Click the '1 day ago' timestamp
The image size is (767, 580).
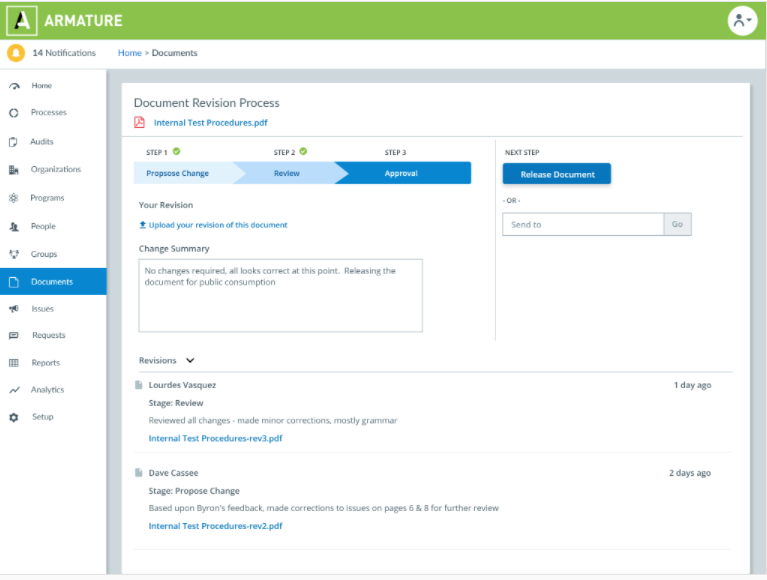point(692,385)
